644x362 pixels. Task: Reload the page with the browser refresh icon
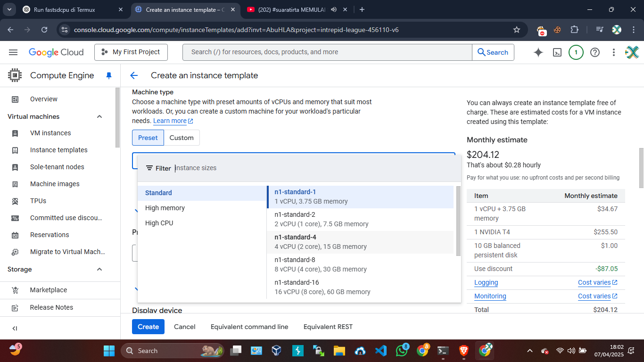44,30
